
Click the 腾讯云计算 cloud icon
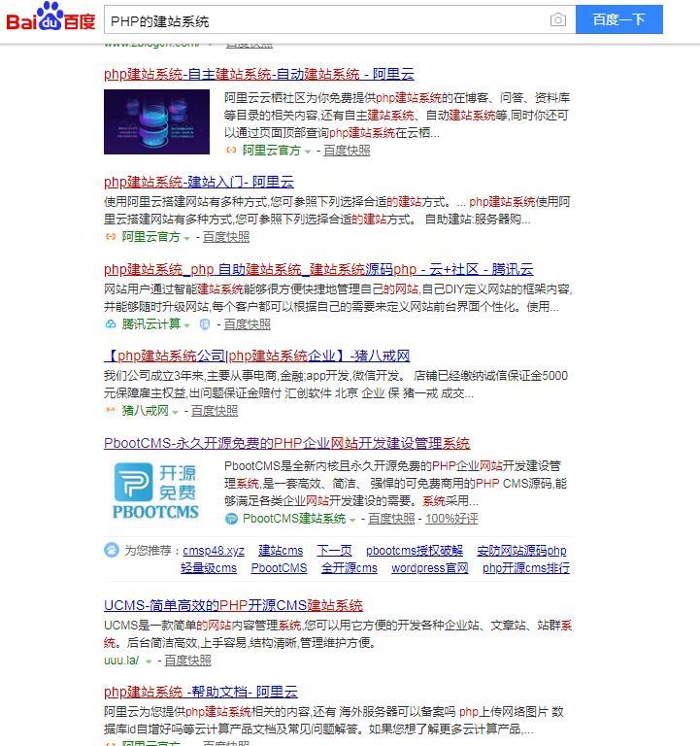click(x=111, y=324)
